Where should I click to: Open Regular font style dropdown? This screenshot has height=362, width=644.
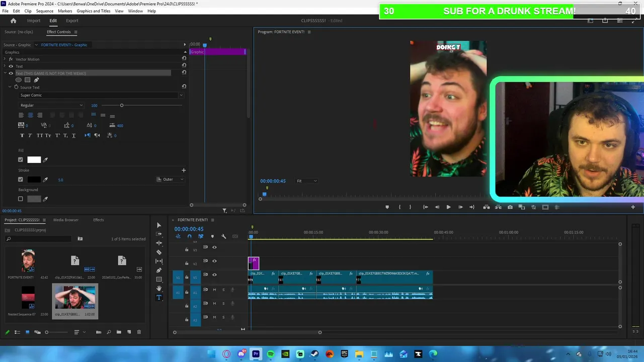tap(51, 105)
